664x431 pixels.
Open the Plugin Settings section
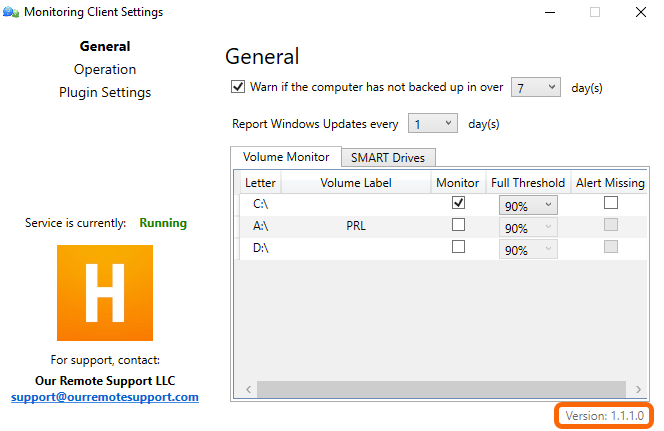tap(105, 92)
